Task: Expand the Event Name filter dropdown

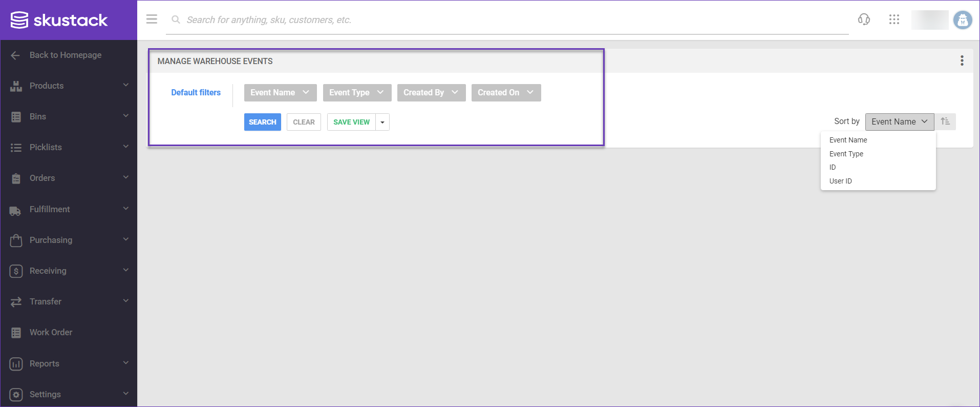Action: (280, 93)
